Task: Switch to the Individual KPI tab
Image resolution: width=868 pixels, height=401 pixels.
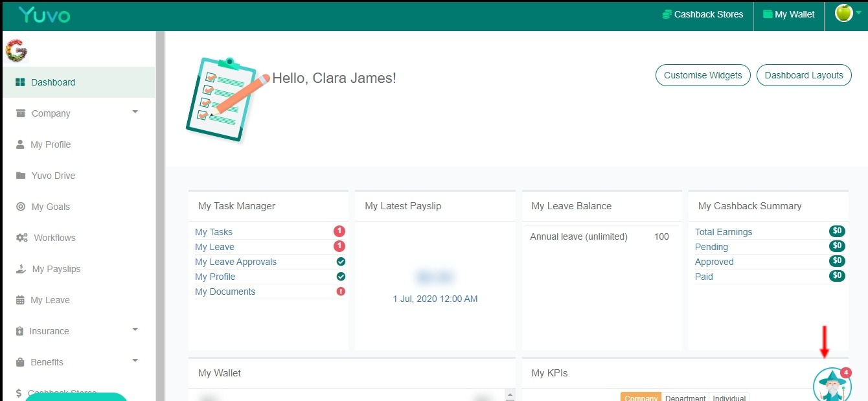Action: tap(729, 396)
